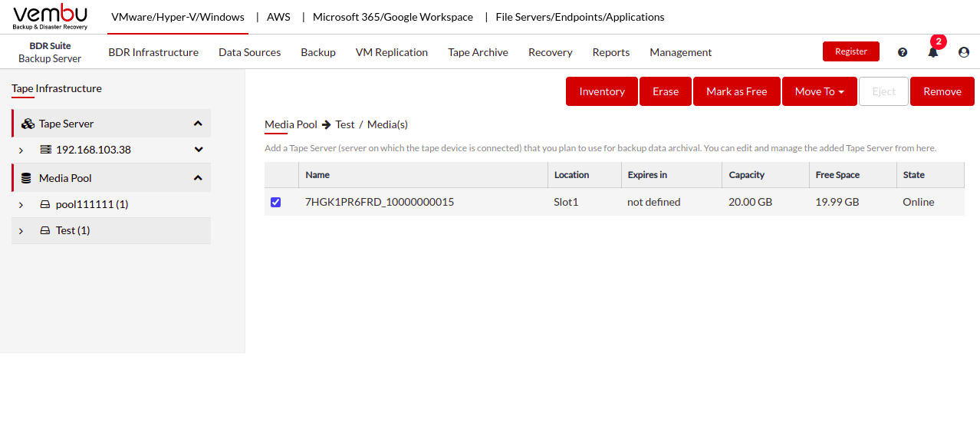Click the Slot1 location cell
The width and height of the screenshot is (980, 446).
566,202
